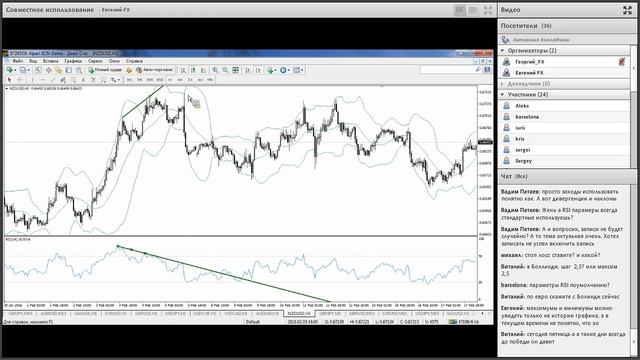Open the Strategy Tester icon
Viewport: 640px width, 360px height.
pos(79,70)
